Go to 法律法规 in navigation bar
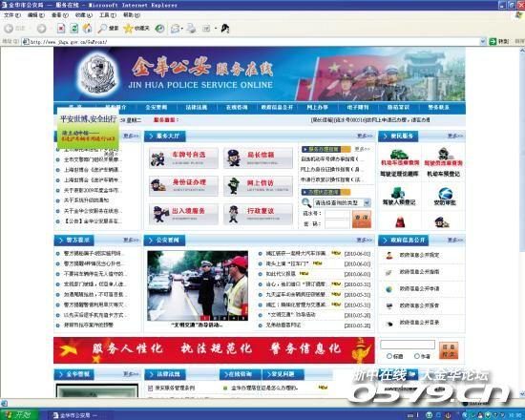This screenshot has height=420, width=525. [x=197, y=107]
